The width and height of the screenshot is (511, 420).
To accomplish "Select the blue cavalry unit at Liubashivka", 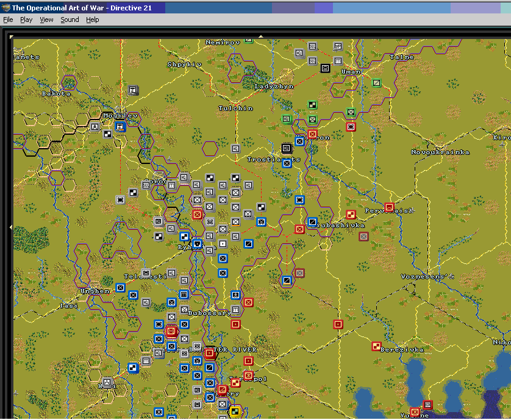I will [312, 222].
